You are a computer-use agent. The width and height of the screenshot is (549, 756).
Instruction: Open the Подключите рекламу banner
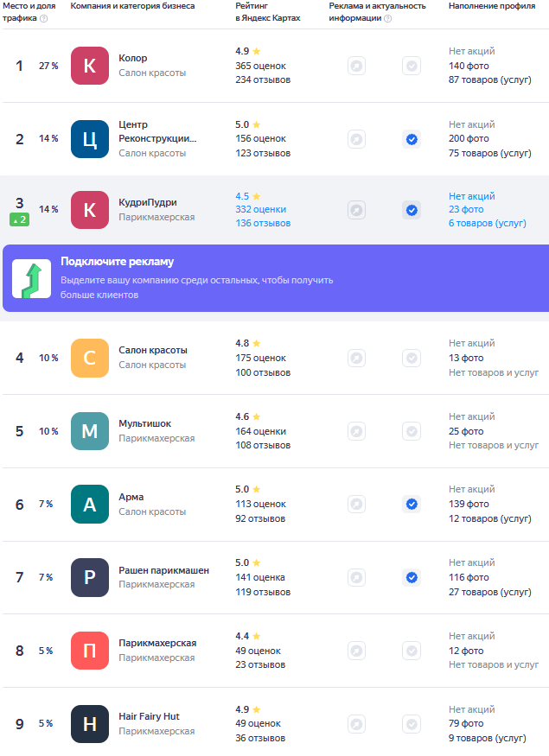pyautogui.click(x=276, y=278)
